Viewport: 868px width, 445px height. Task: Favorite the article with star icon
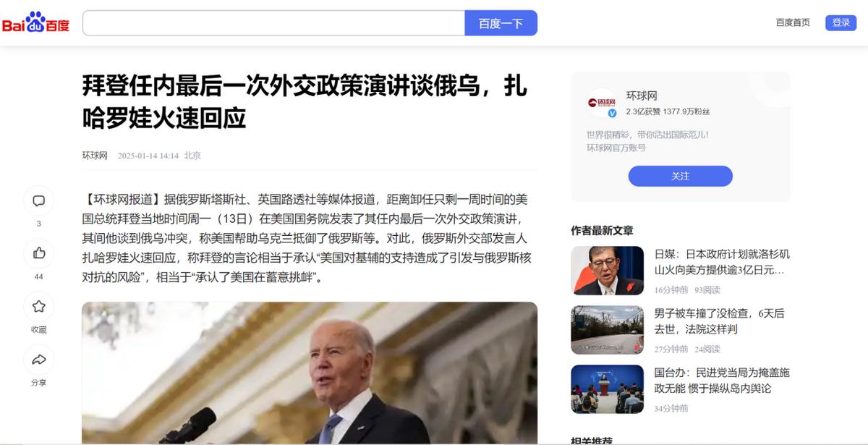pyautogui.click(x=39, y=307)
